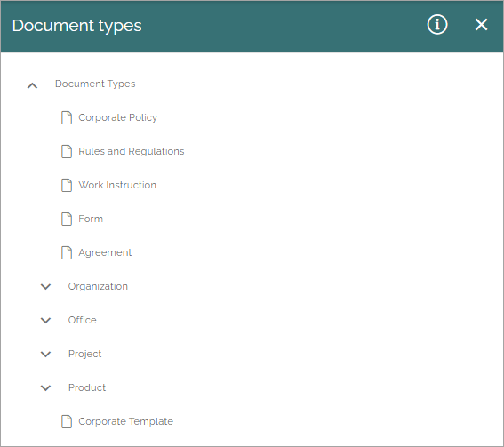
Task: Click the Document Types root label
Action: [95, 84]
